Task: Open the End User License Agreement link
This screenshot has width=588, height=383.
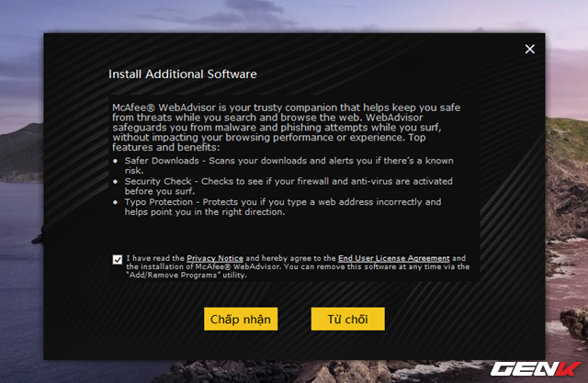Action: (x=394, y=258)
